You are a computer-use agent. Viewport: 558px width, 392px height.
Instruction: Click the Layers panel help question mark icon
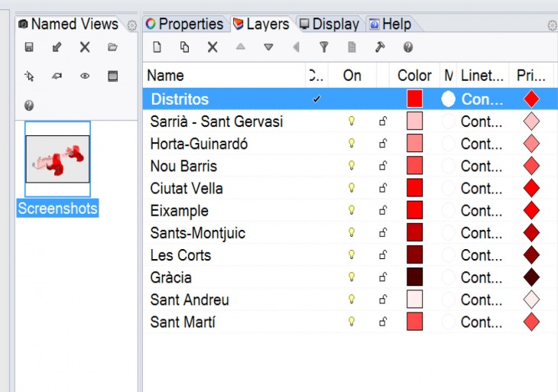point(408,47)
